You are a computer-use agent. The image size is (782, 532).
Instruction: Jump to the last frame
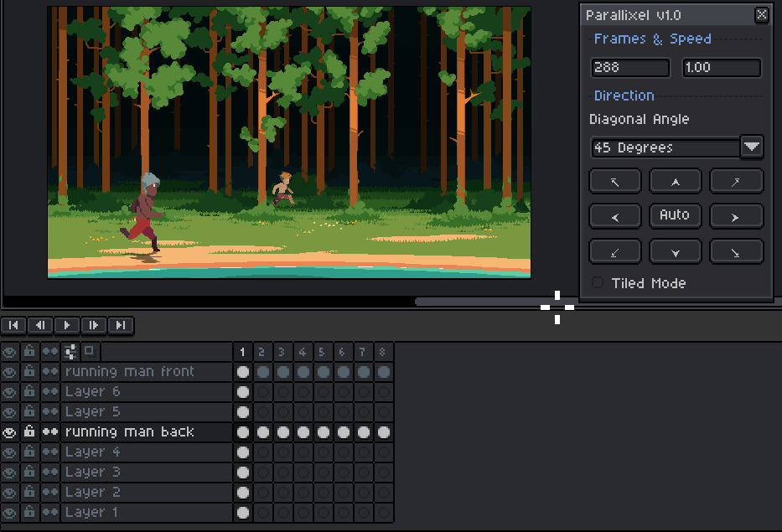pyautogui.click(x=121, y=325)
